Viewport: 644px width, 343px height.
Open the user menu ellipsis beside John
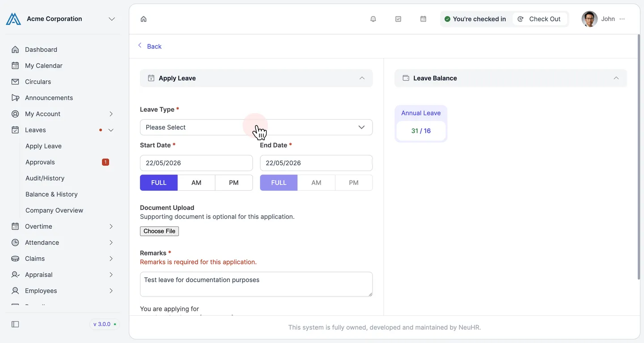pos(622,19)
